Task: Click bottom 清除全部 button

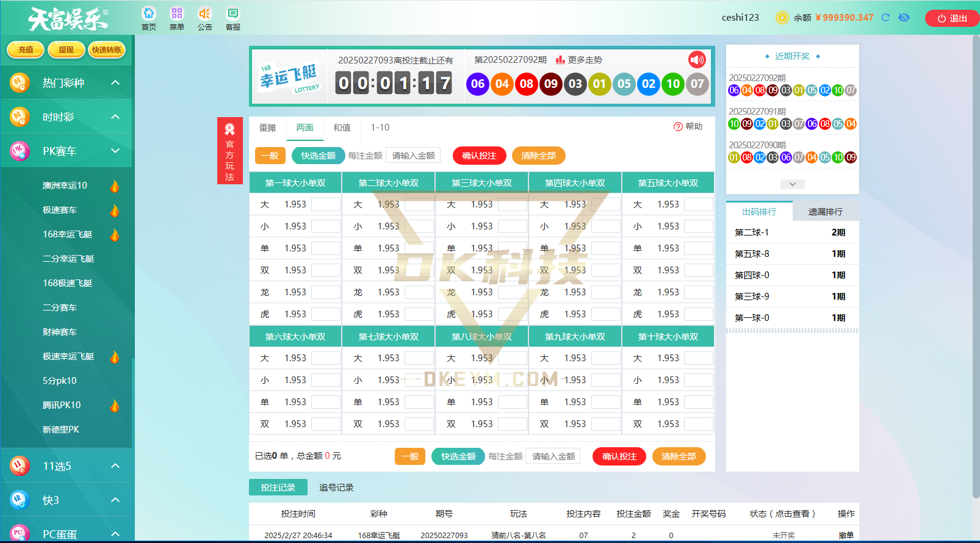Action: click(x=679, y=456)
